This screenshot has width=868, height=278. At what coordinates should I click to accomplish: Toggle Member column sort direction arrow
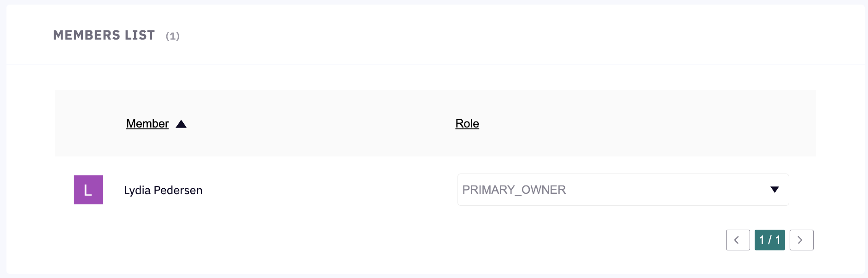[x=181, y=124]
